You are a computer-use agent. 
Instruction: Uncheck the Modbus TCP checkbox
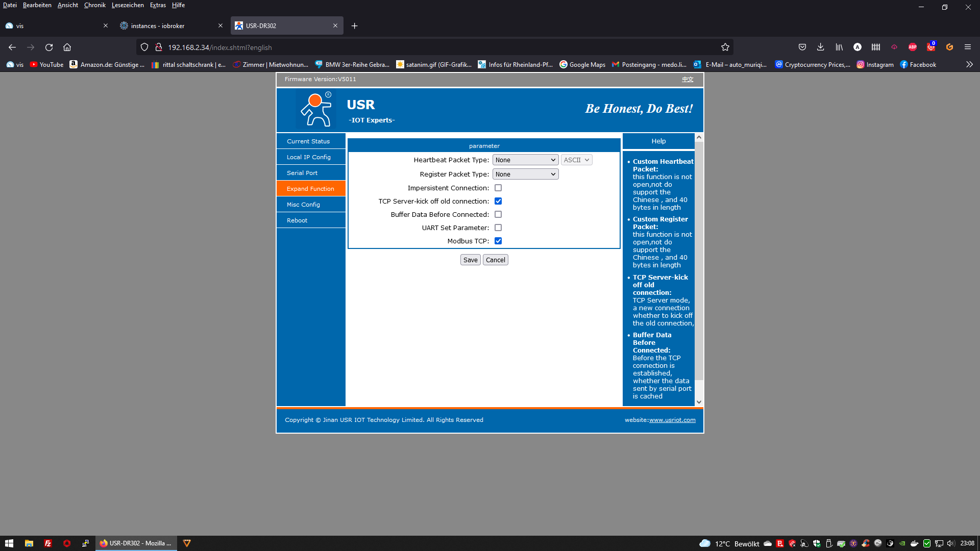coord(498,241)
